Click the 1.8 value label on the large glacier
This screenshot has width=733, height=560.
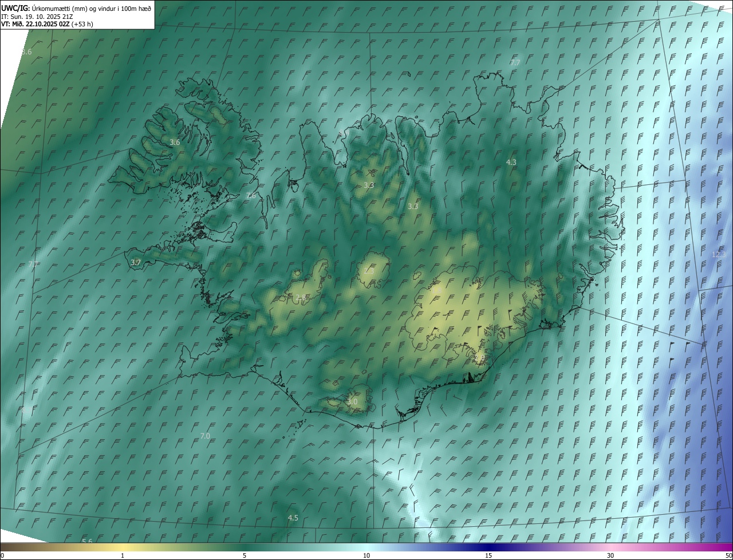point(436,291)
